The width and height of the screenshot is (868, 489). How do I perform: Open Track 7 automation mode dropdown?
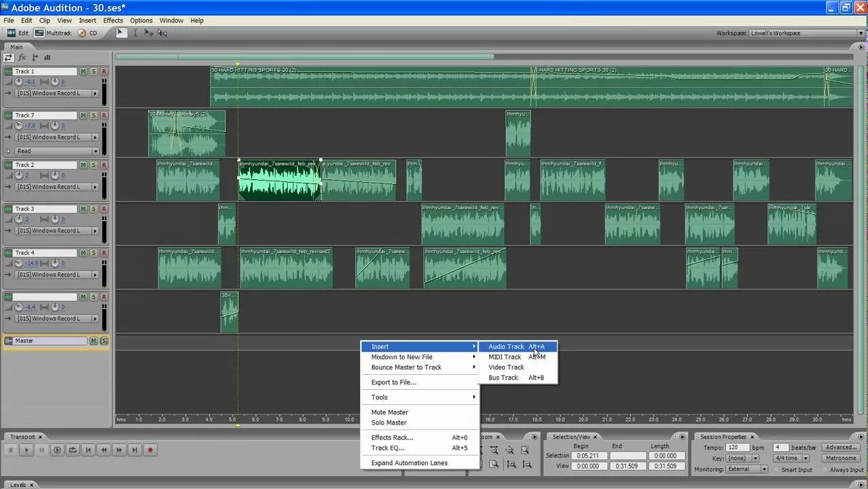coord(95,151)
